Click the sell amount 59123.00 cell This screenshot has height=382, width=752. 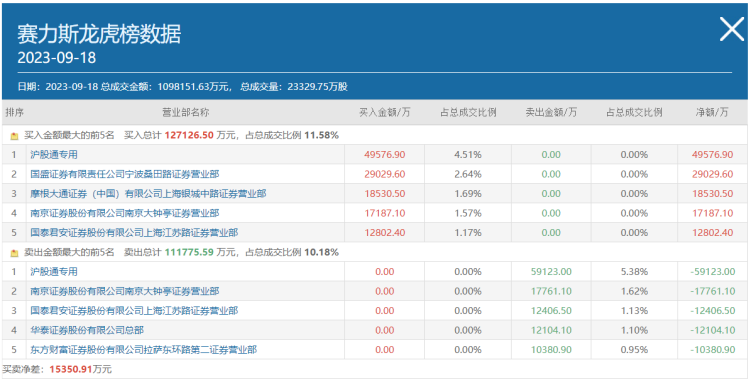point(551,272)
